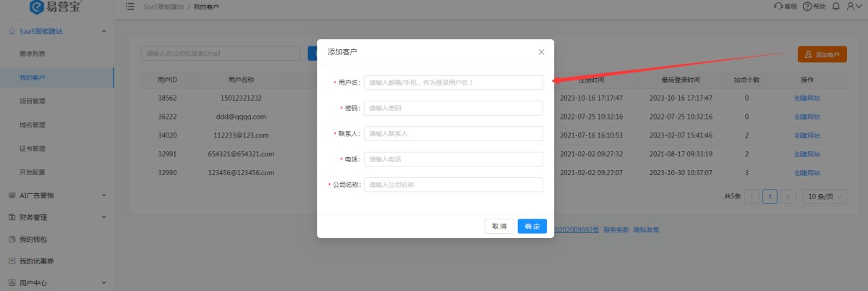Click the AI广告营销 sidebar icon
Viewport: 868px width, 291px height.
(12, 195)
